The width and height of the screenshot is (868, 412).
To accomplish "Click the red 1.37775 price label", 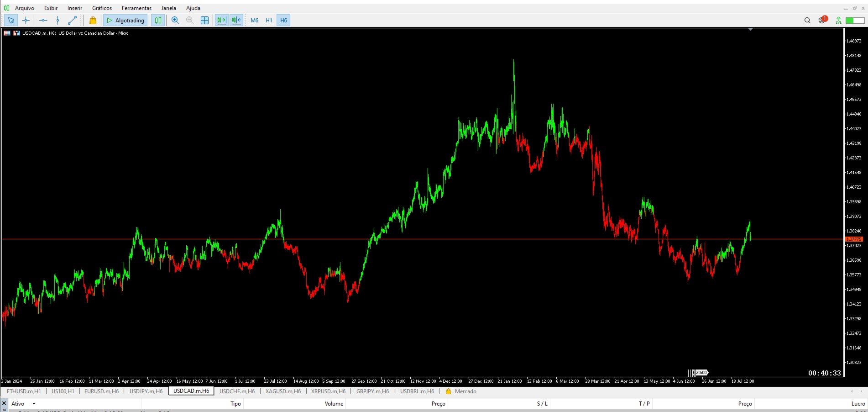I will tap(854, 239).
